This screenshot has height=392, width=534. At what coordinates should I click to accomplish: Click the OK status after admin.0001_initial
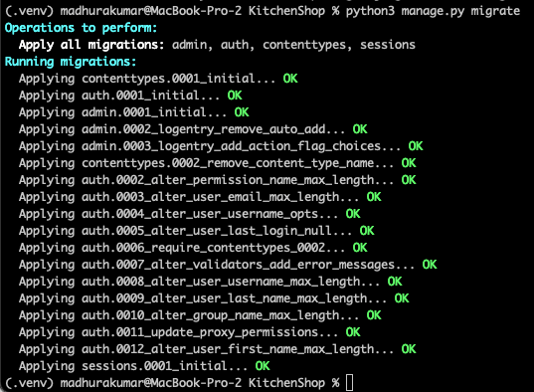point(242,112)
